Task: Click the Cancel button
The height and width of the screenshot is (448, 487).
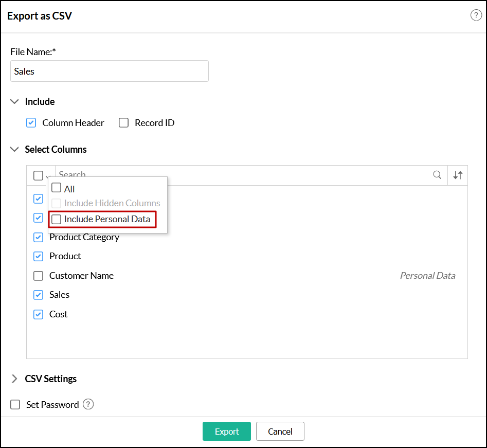Action: point(280,432)
